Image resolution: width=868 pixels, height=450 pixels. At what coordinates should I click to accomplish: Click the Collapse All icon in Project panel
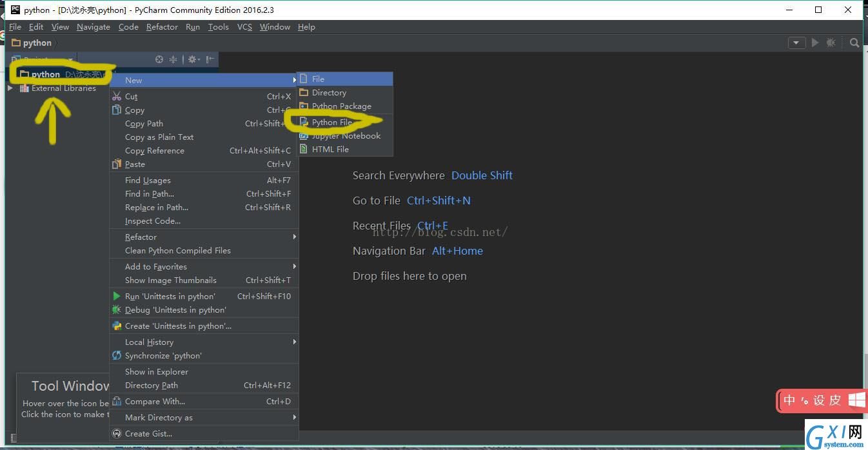tap(173, 59)
